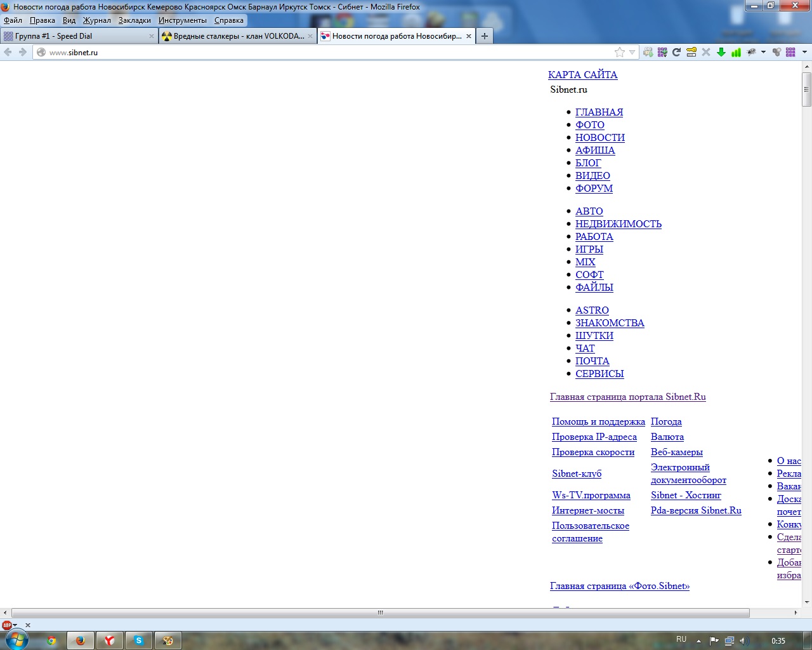The height and width of the screenshot is (650, 812).
Task: Click the gold key password icon
Action: tap(691, 52)
